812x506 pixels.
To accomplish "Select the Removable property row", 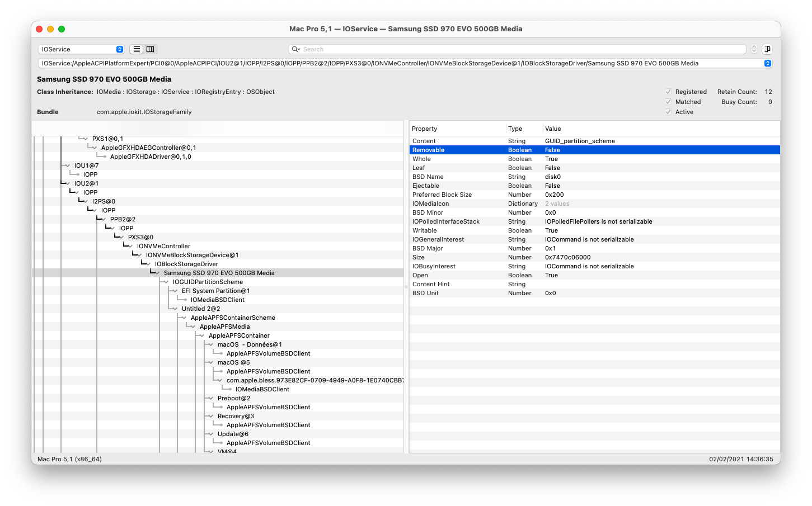I will point(595,150).
